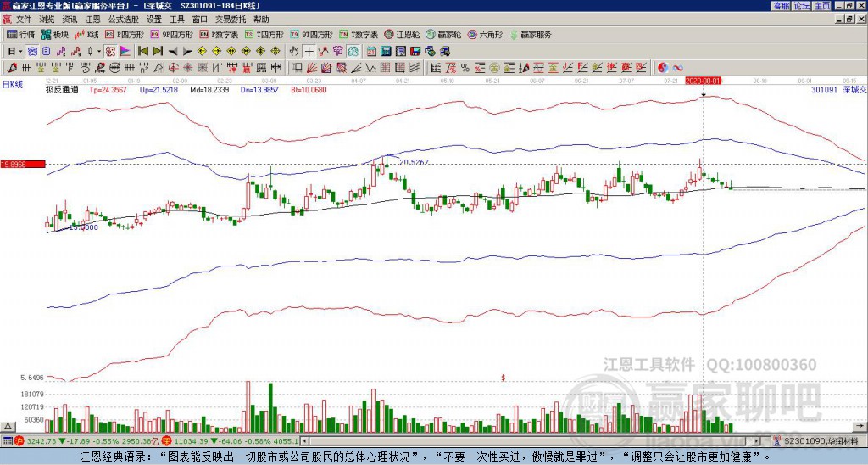Open the P数字表 tool
868x465 pixels.
click(x=219, y=34)
